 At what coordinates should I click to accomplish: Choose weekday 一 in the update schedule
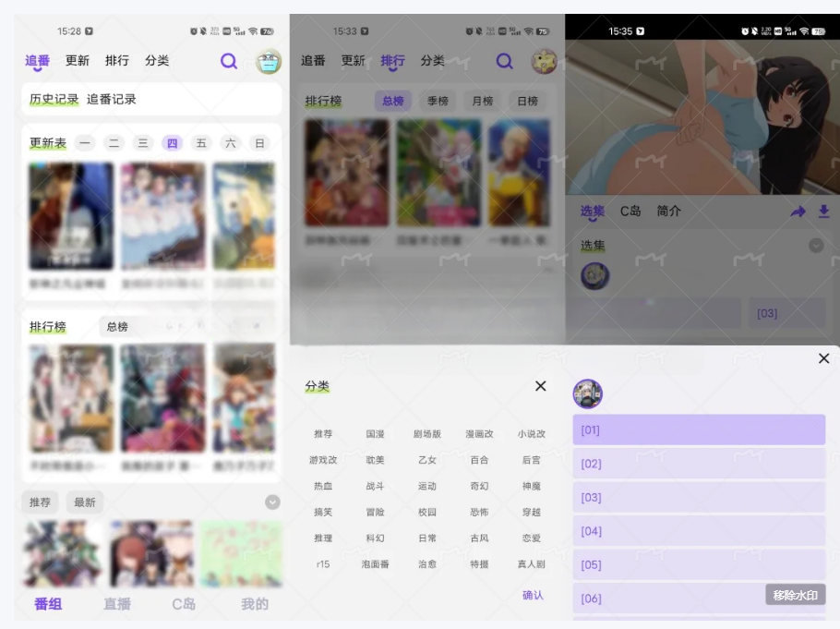click(85, 143)
